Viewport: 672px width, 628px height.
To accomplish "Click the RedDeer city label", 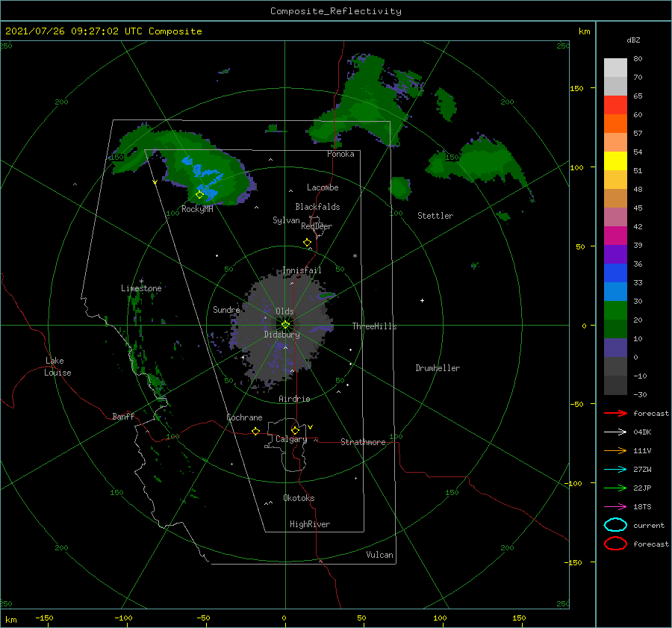I will [317, 226].
